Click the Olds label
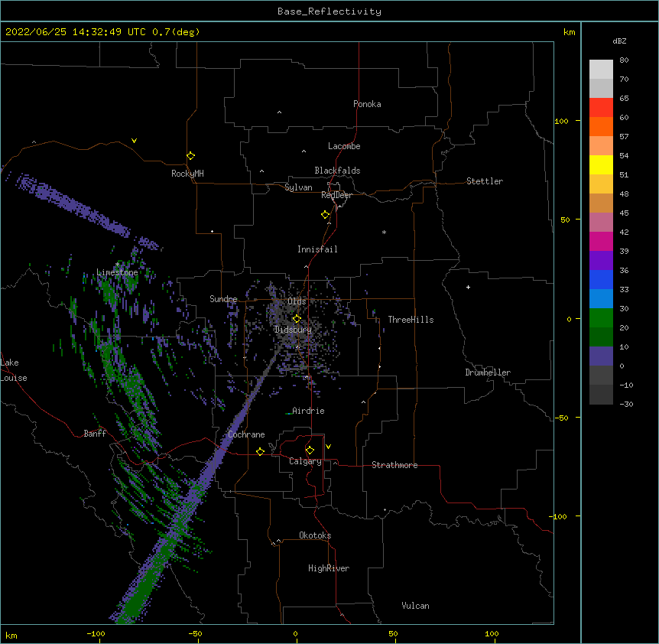This screenshot has height=644, width=659. [297, 301]
